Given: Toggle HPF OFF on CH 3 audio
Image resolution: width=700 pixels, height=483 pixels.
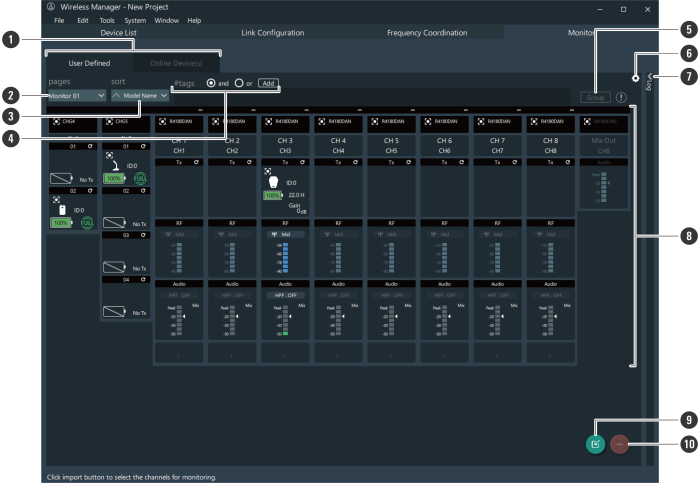Looking at the screenshot, I should (286, 296).
